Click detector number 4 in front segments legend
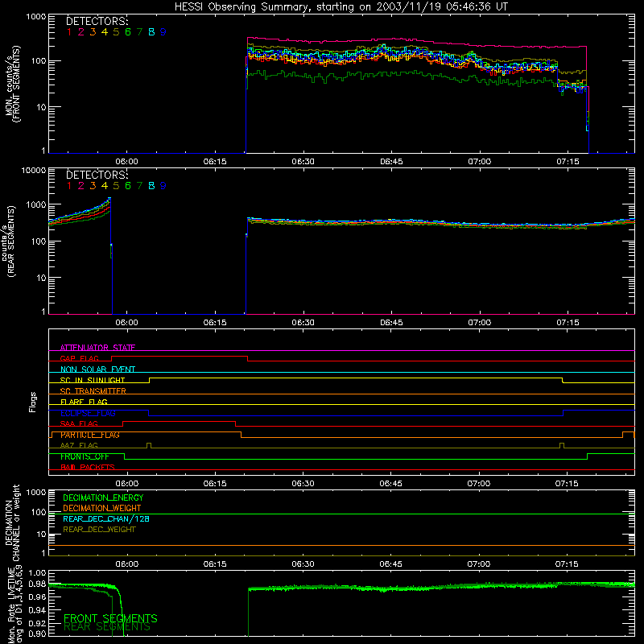This screenshot has height=644, width=644. (105, 32)
